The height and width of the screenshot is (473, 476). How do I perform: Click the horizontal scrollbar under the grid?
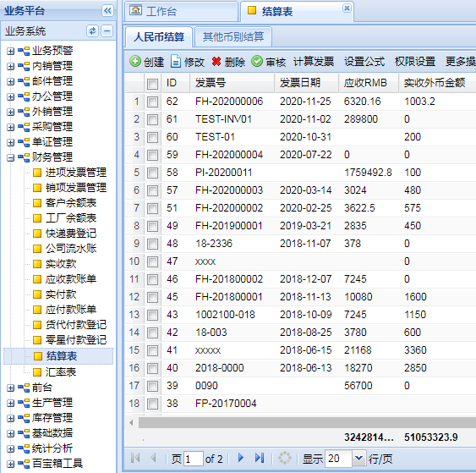pyautogui.click(x=307, y=422)
